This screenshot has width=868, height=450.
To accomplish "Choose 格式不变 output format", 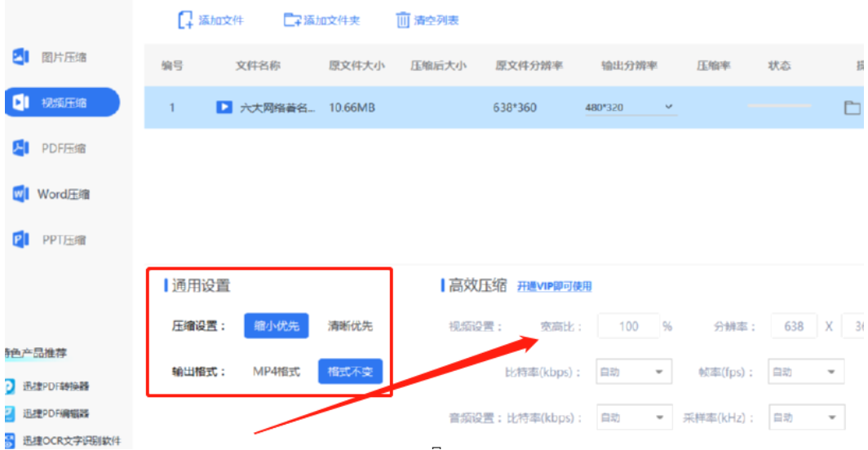I will click(x=350, y=372).
